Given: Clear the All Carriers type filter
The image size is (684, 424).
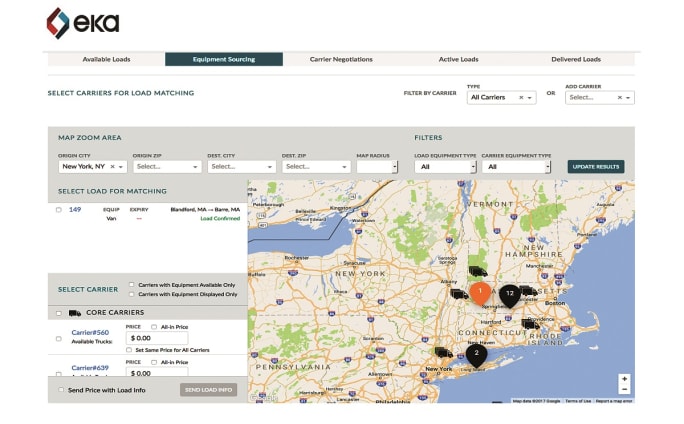Looking at the screenshot, I should click(520, 98).
